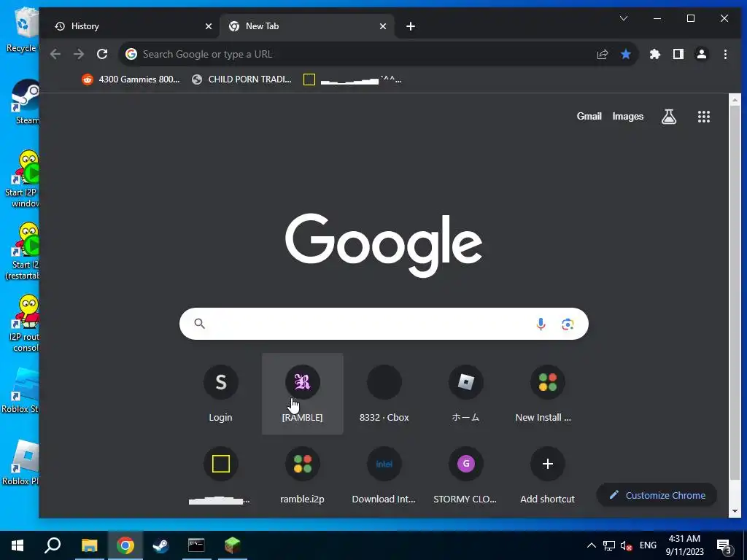Select the Roblox Studio desktop icon
This screenshot has height=560, width=747.
click(20, 391)
